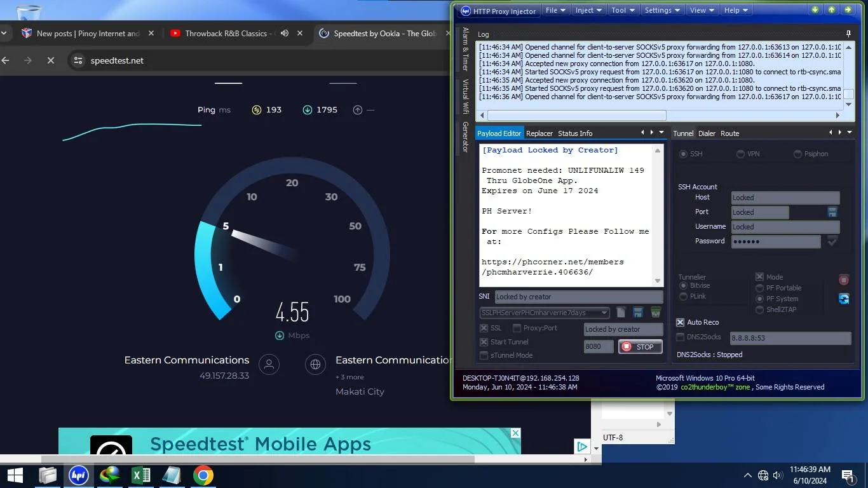Viewport: 868px width, 488px height.
Task: Click the user icon next to Eastern Communications
Action: pos(269,364)
